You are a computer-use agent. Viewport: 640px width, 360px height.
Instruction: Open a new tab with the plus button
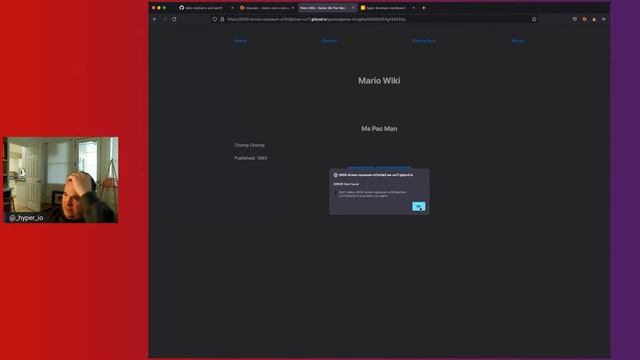pos(424,8)
